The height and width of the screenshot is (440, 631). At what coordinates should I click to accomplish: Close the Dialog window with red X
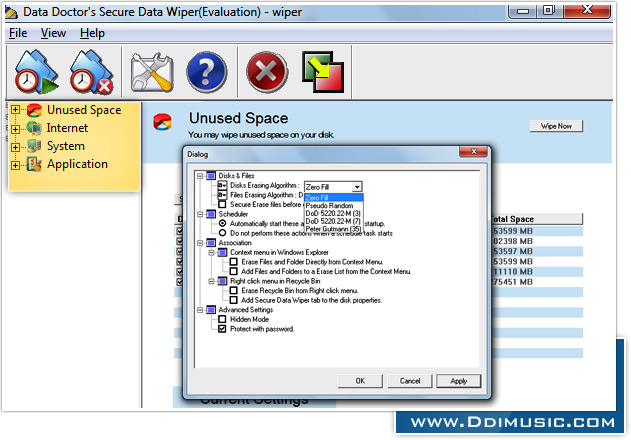pos(474,151)
